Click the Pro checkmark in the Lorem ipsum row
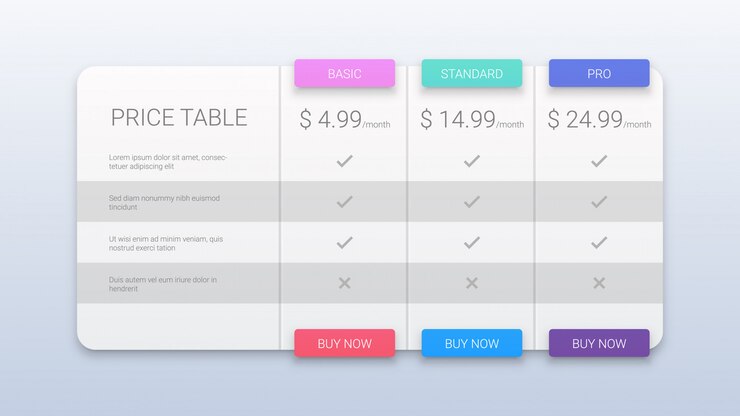Image resolution: width=740 pixels, height=416 pixels. (x=599, y=161)
